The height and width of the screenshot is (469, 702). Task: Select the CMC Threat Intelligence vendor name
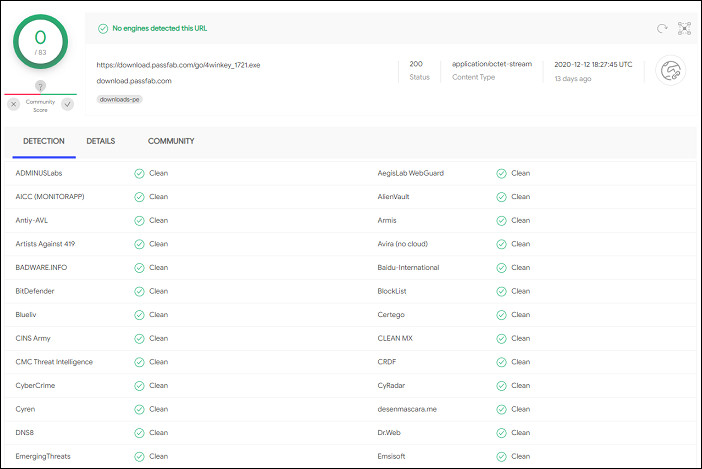(x=54, y=362)
